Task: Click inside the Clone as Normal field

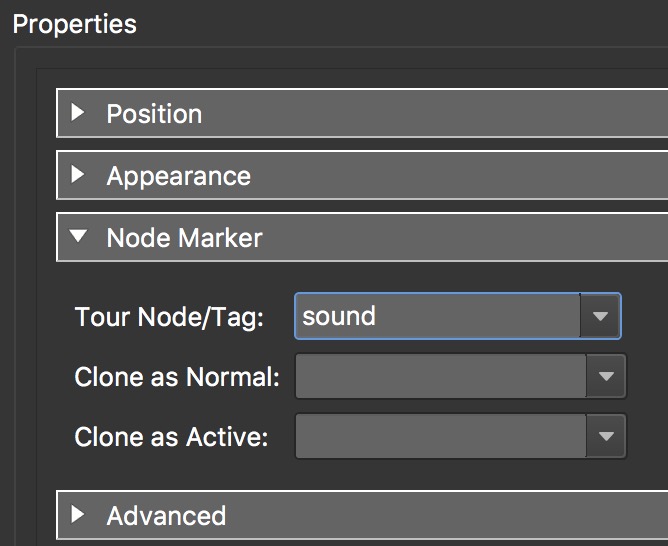Action: (x=440, y=377)
